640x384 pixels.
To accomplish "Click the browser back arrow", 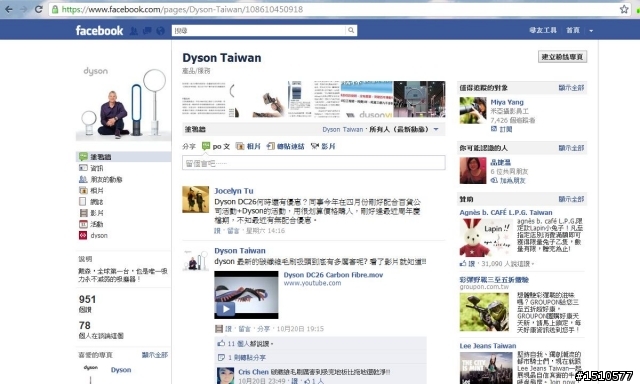I will click(9, 9).
